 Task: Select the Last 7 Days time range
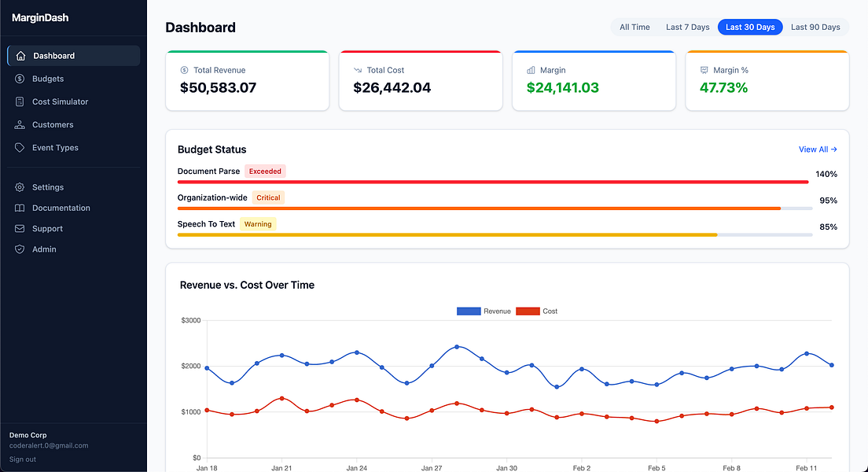tap(687, 27)
